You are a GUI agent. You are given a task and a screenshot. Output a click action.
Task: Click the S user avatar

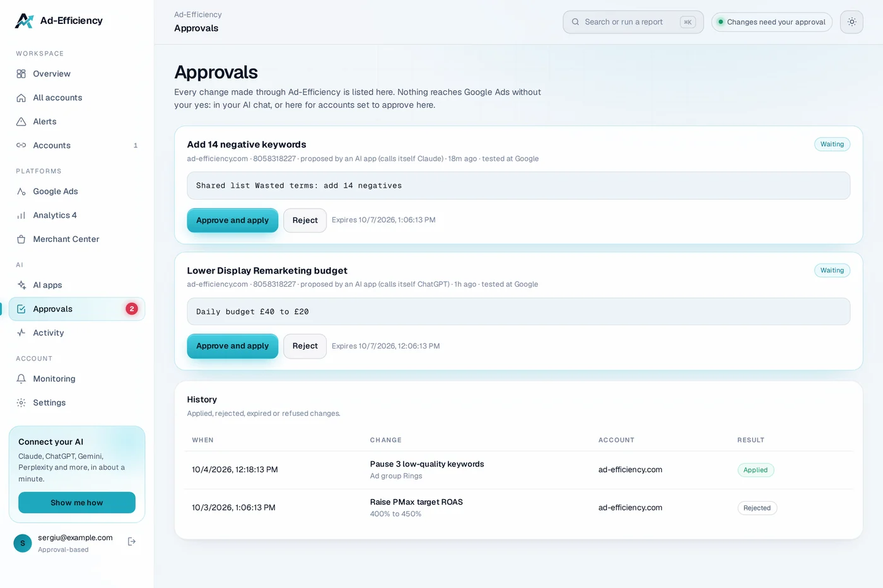pyautogui.click(x=23, y=543)
